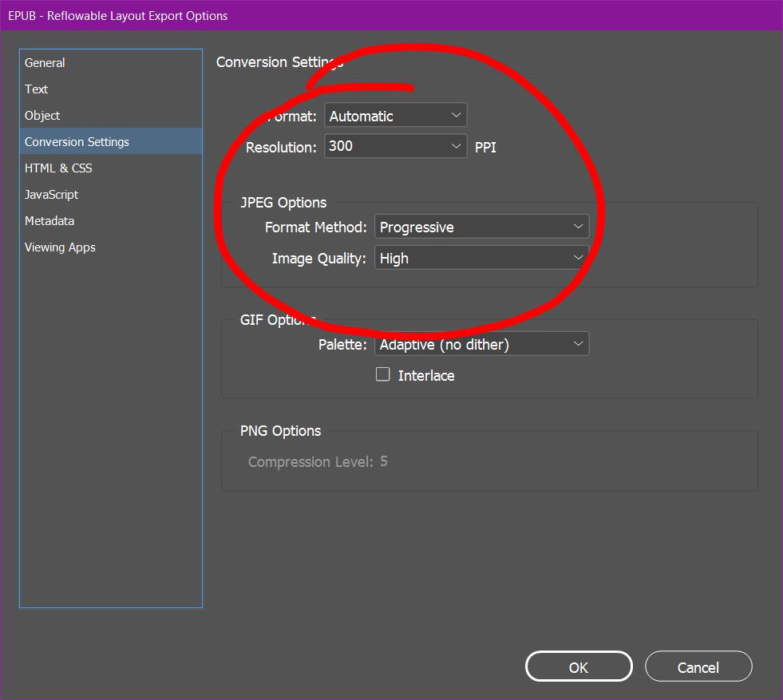Expand the Image Quality chevron arrow
Viewport: 783px width, 700px height.
578,257
